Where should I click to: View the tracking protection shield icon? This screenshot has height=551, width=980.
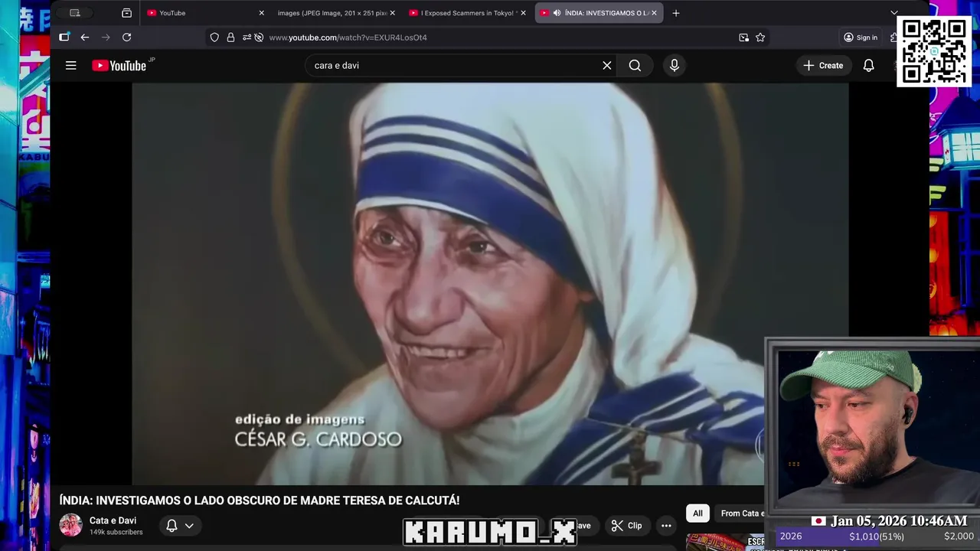214,37
